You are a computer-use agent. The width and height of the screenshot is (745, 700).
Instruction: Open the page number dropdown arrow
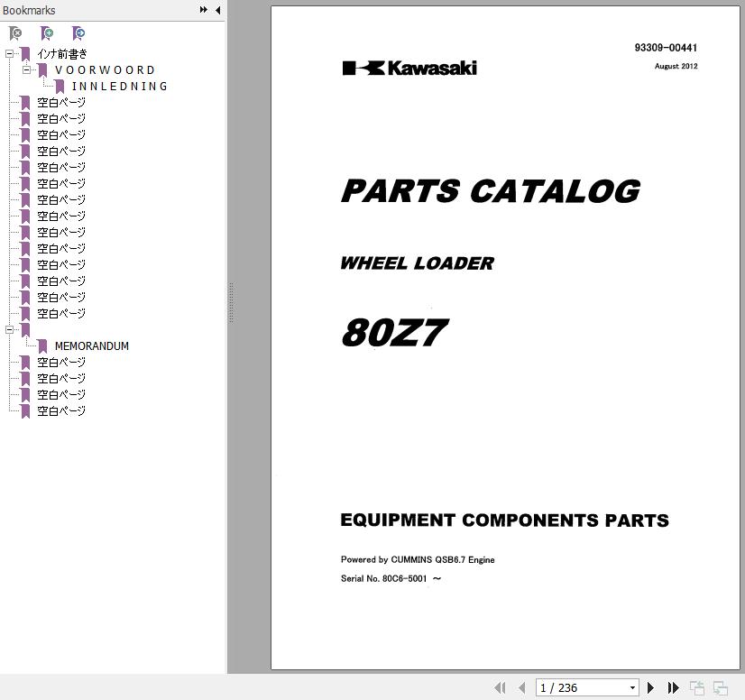pyautogui.click(x=632, y=687)
